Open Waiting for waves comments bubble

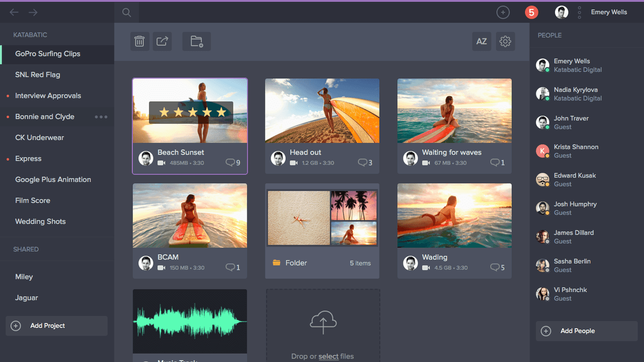coord(498,163)
